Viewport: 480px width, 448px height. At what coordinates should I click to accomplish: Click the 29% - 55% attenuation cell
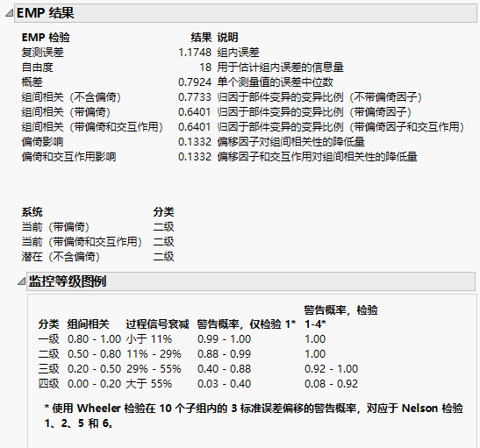[154, 369]
